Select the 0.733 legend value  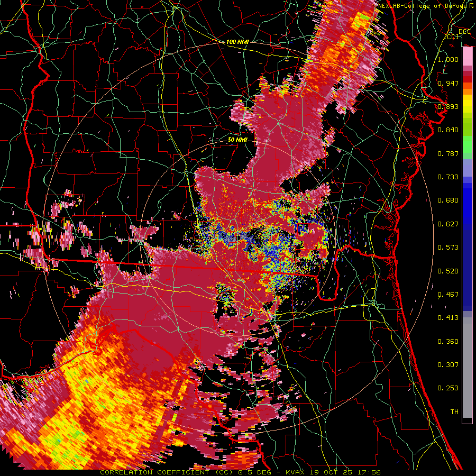coord(448,177)
